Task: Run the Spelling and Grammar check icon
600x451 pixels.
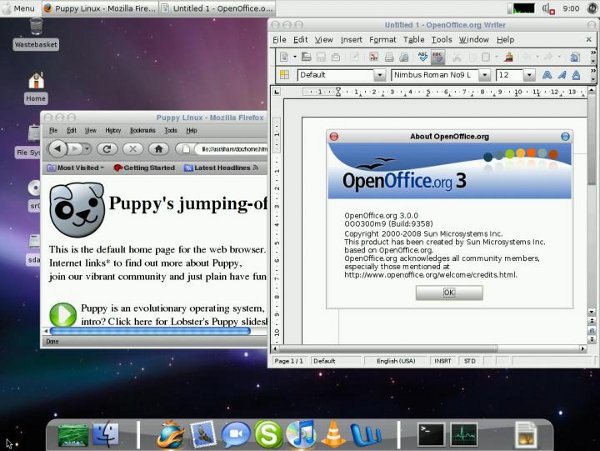Action: point(423,57)
